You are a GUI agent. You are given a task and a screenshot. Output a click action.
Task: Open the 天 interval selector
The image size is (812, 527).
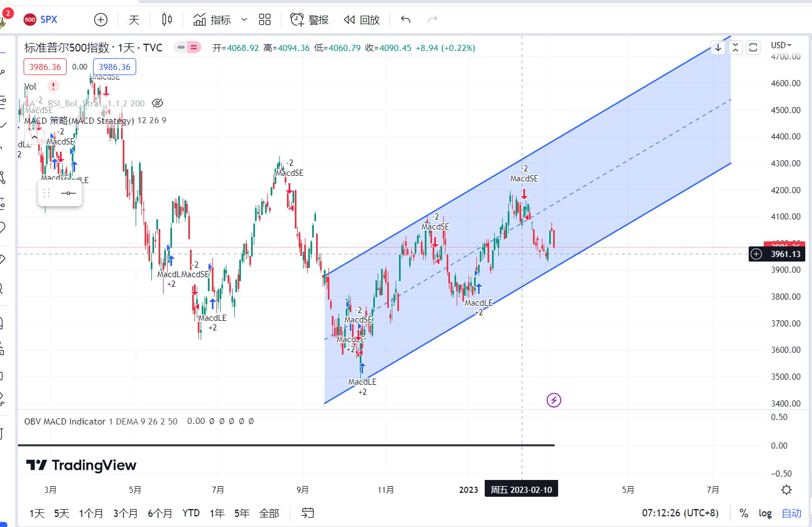[133, 19]
